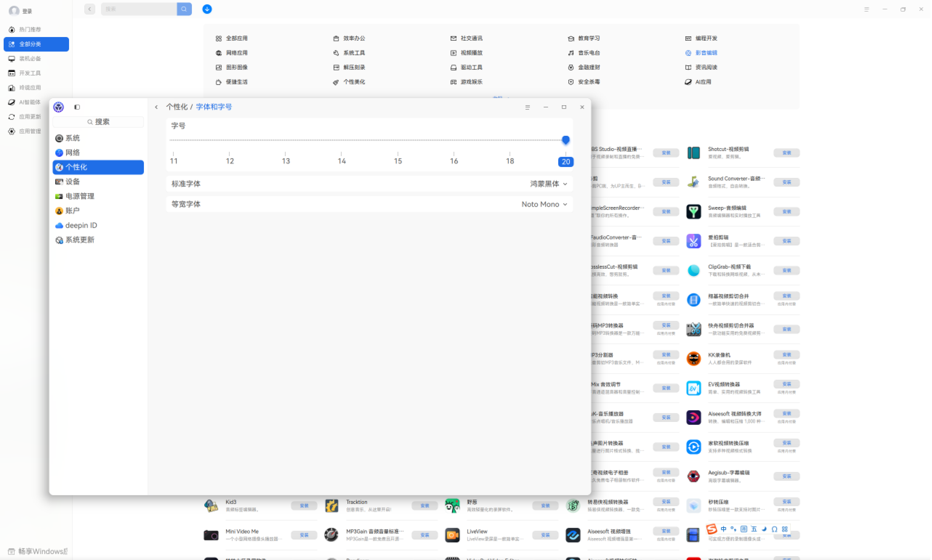This screenshot has height=560, width=932.
Task: Click the Sogou input method S icon
Action: (711, 529)
